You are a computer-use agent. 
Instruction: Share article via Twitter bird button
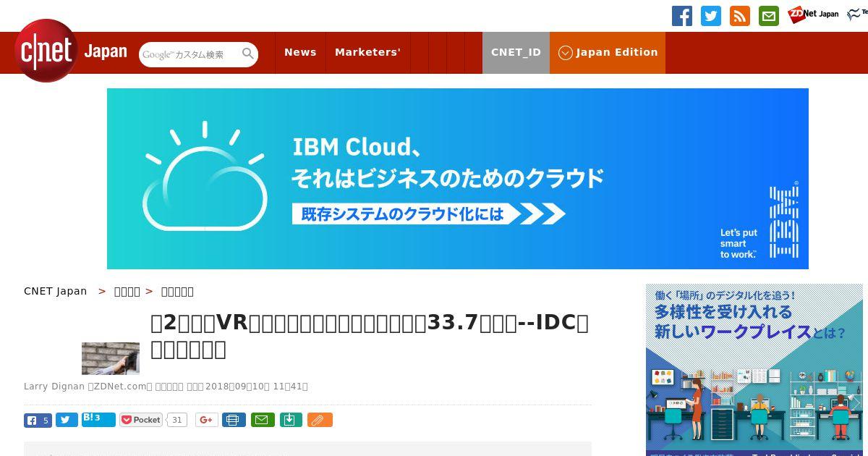[67, 420]
